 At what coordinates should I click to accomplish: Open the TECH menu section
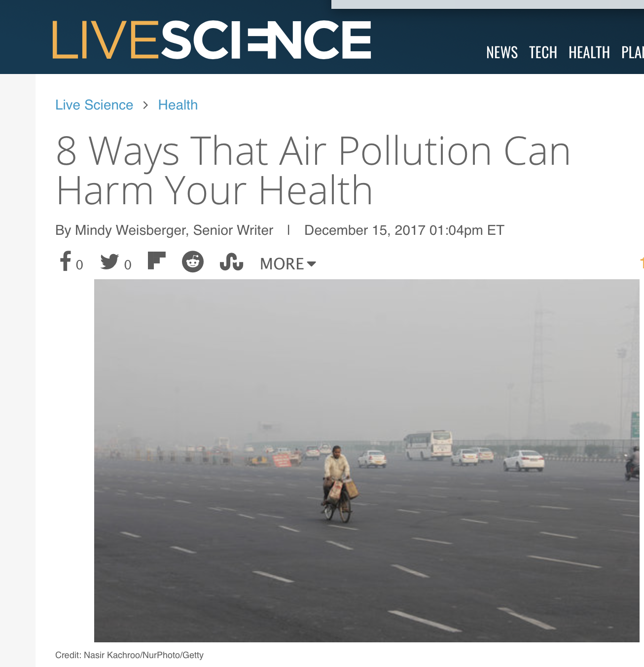[x=543, y=52]
